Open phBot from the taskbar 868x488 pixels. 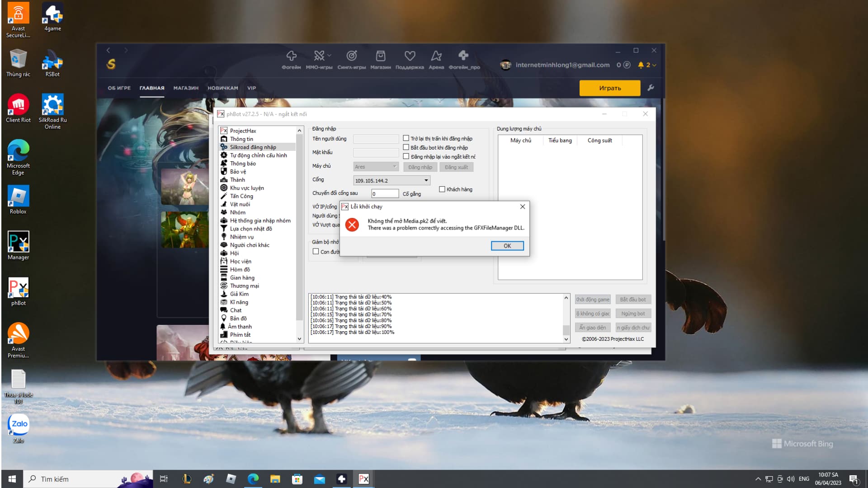tap(363, 479)
